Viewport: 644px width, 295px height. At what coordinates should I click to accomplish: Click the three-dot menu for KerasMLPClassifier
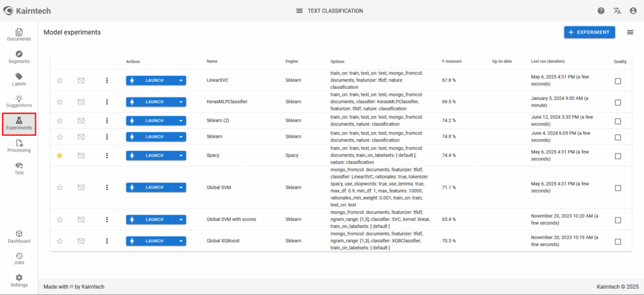coord(107,101)
